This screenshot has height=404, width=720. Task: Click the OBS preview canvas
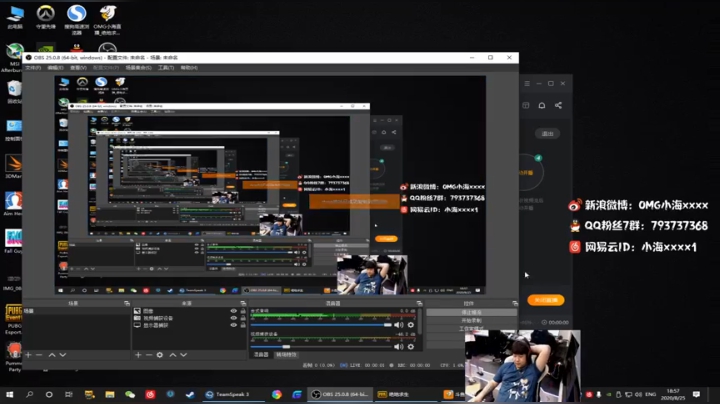270,185
